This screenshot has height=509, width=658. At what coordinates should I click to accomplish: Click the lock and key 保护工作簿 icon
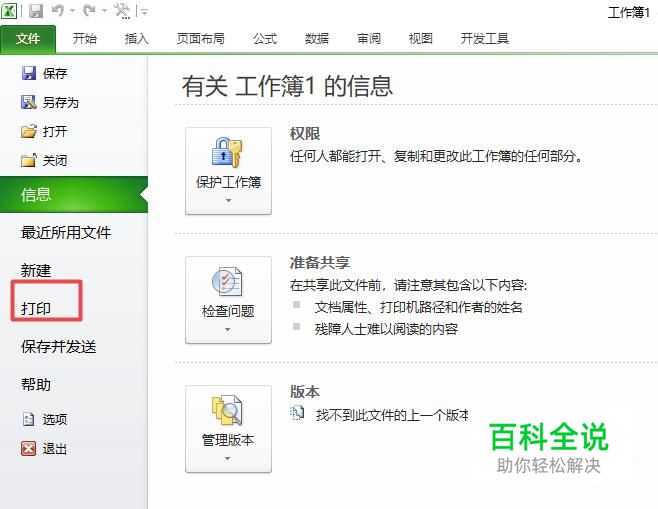pyautogui.click(x=227, y=152)
